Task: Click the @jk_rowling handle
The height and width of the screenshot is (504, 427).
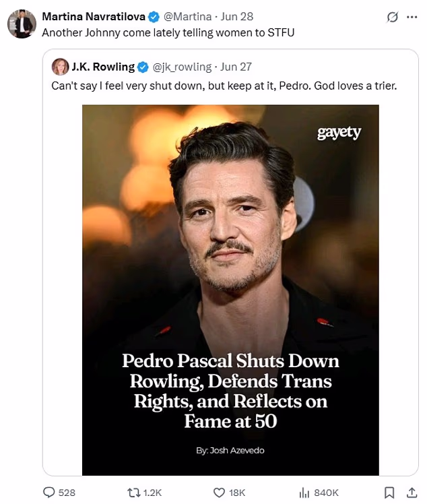Action: tap(182, 67)
